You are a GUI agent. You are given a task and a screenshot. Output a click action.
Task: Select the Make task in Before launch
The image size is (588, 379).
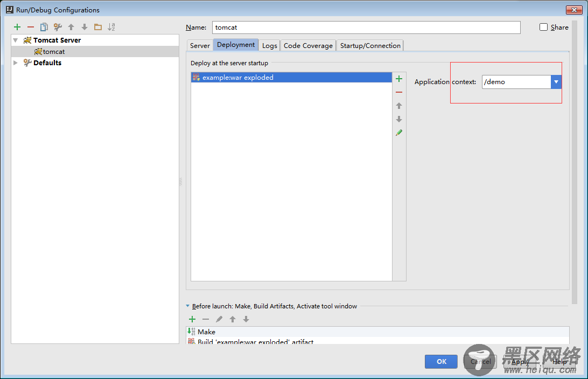point(377,332)
